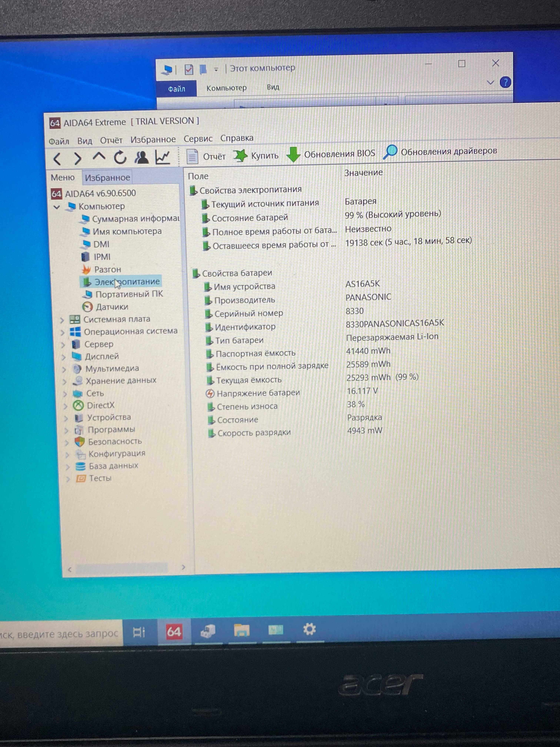Screen dimensions: 560x747
Task: Click the Конфигурация tree item
Action: pos(110,454)
